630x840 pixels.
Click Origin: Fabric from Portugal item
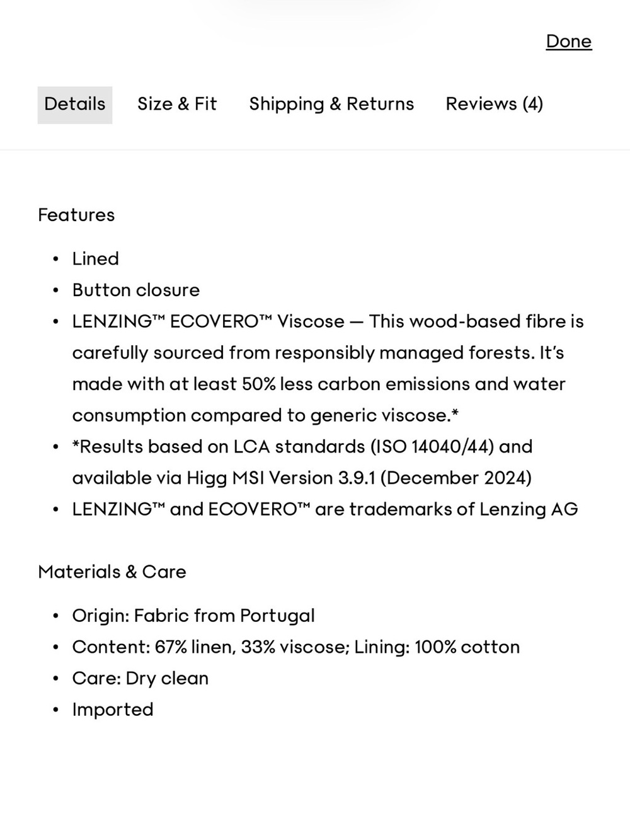point(193,616)
